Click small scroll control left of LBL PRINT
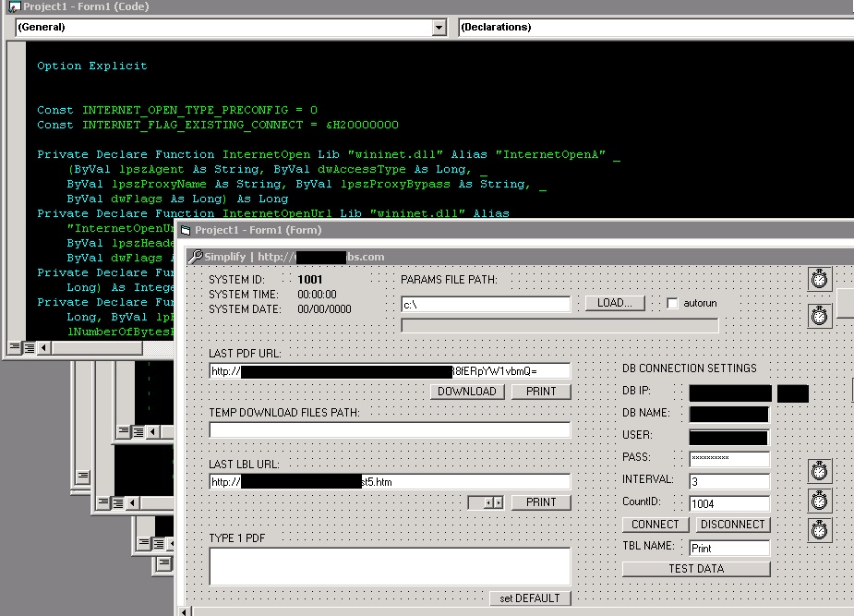Screen dimensions: 854x616 [x=486, y=502]
